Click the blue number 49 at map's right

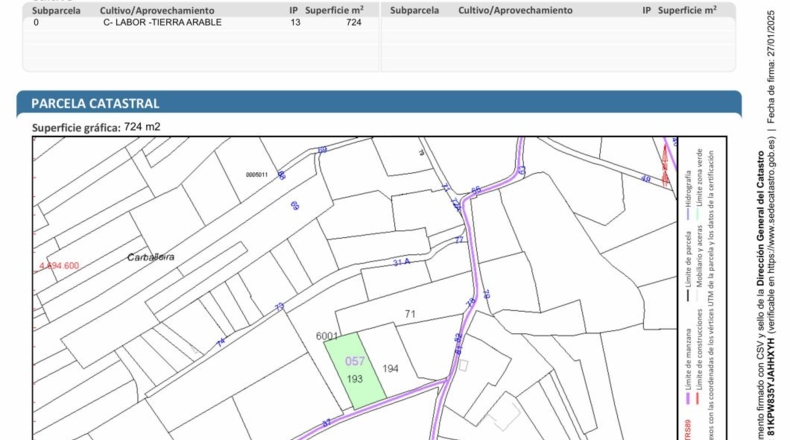(645, 179)
